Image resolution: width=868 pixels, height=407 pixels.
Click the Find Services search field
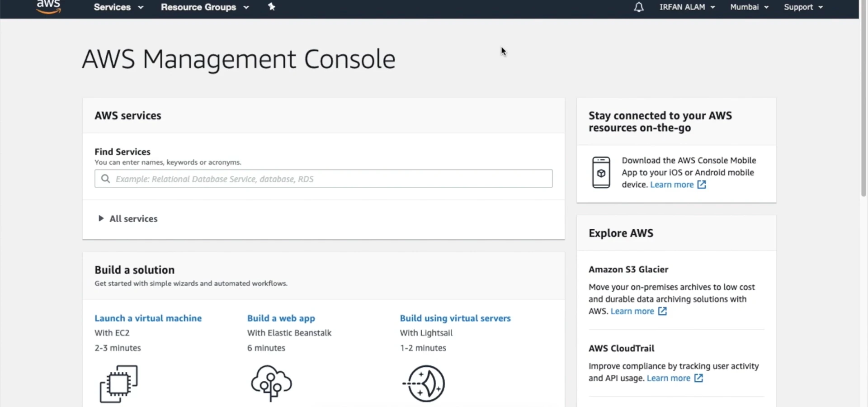click(323, 179)
